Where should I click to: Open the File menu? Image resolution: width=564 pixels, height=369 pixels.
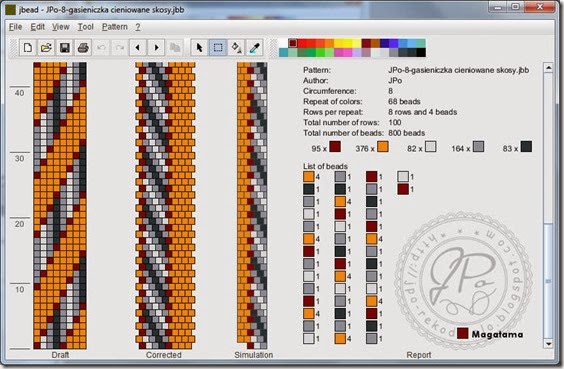point(15,27)
